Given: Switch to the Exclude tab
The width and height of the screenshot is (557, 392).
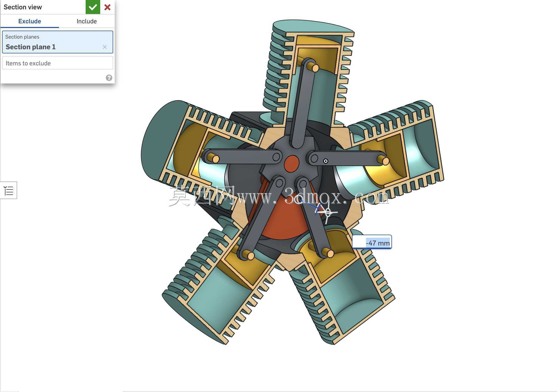Looking at the screenshot, I should pyautogui.click(x=30, y=21).
